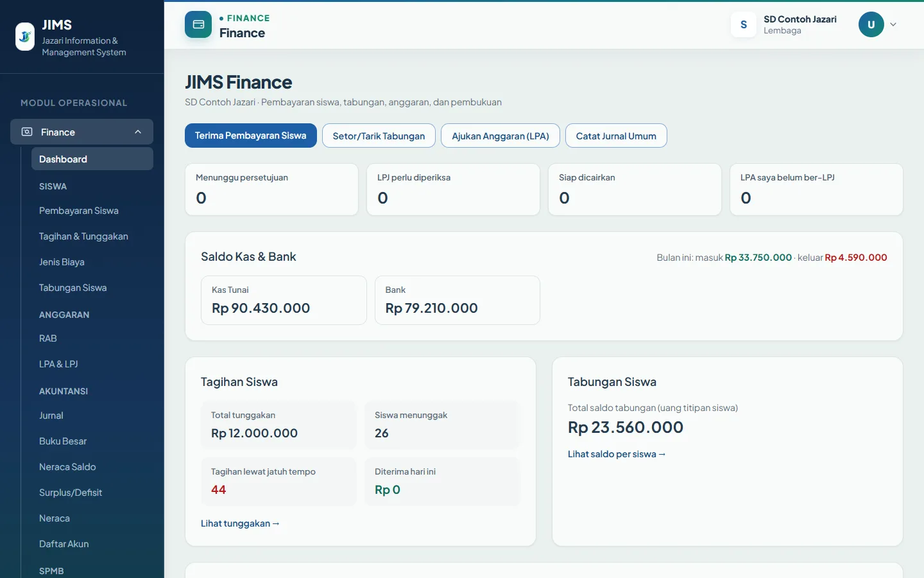Open the LPJ perlu diperiksa card
The width and height of the screenshot is (924, 578).
[x=453, y=189]
